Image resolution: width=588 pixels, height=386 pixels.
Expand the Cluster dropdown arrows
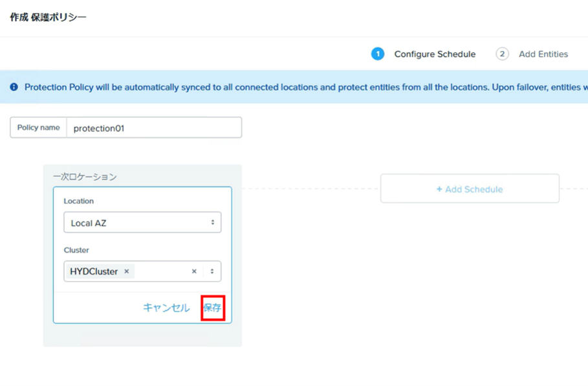[212, 271]
